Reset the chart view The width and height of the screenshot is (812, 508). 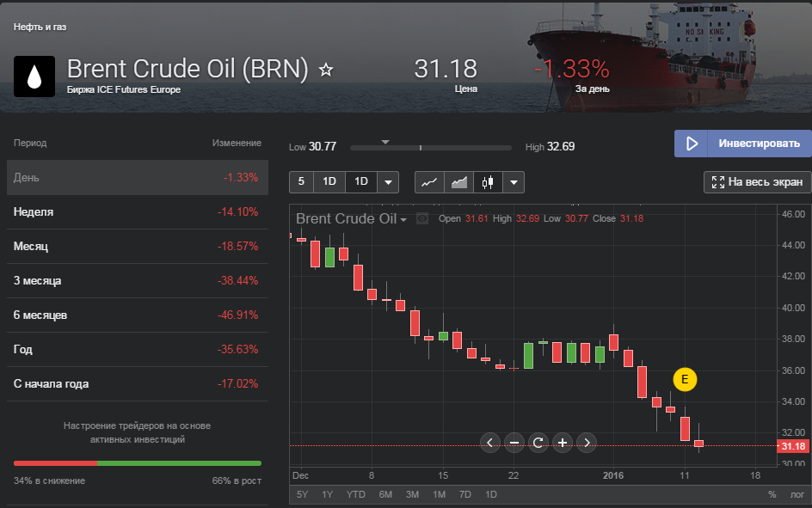538,443
